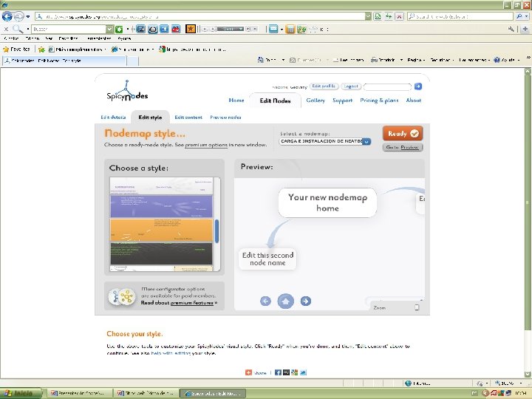
Task: Expand the address bar history dropdown
Action: pyautogui.click(x=368, y=16)
